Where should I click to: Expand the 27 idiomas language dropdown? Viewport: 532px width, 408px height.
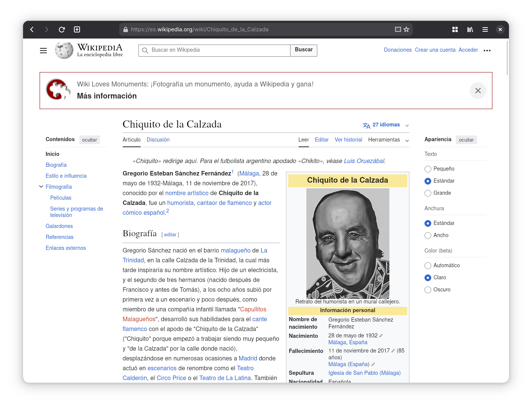click(x=386, y=125)
